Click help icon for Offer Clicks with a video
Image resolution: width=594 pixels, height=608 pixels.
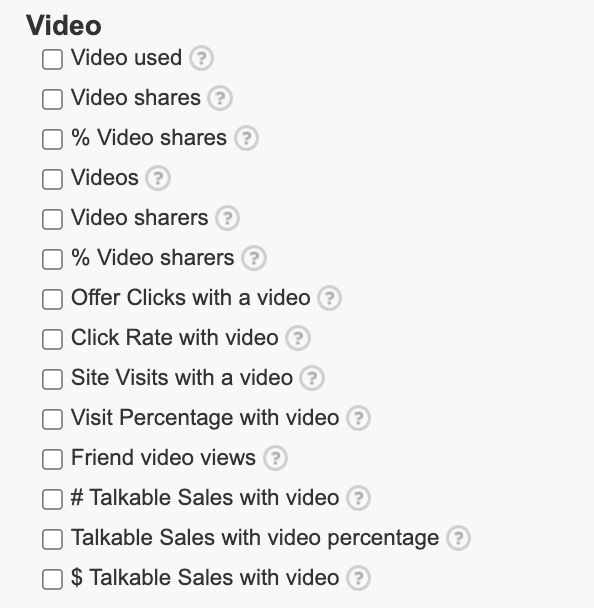pyautogui.click(x=329, y=298)
